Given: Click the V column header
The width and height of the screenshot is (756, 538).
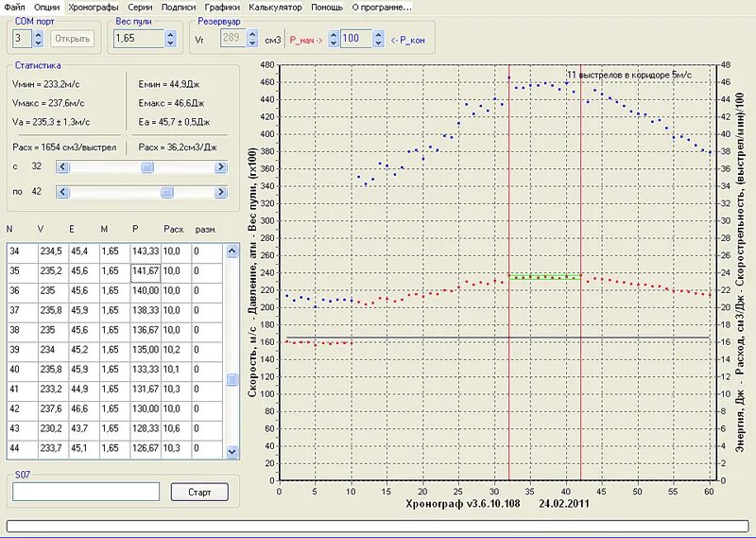Looking at the screenshot, I should pyautogui.click(x=41, y=229).
